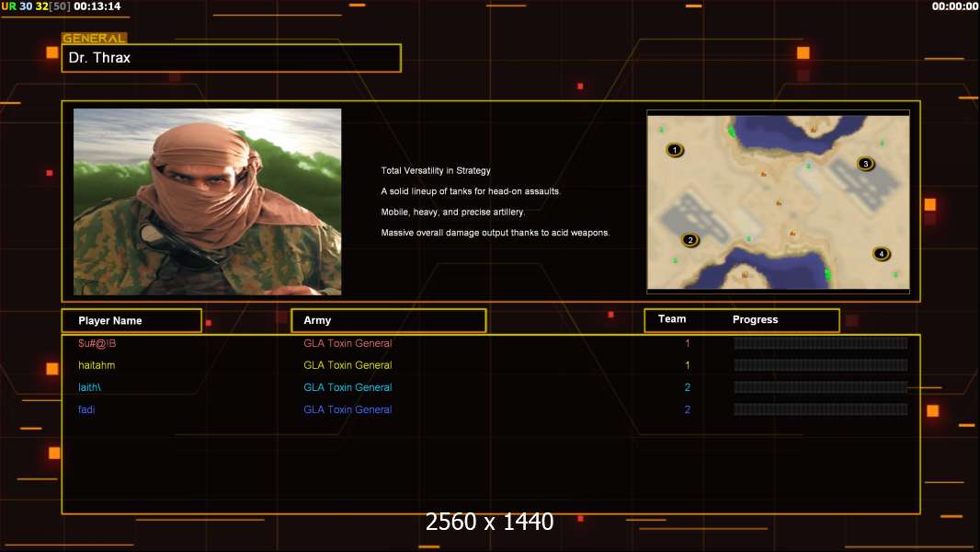Click loading progress bar for fadi
This screenshot has width=980, height=552.
tap(821, 409)
